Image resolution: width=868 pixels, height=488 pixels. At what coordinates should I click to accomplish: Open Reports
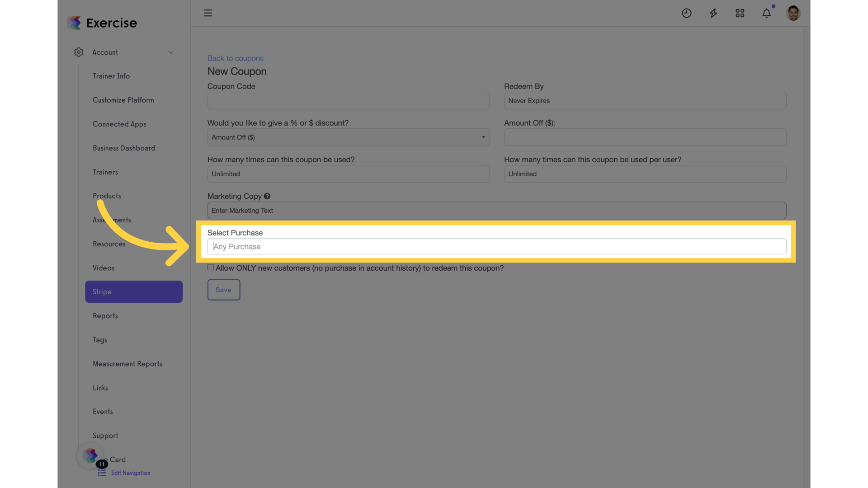[105, 316]
